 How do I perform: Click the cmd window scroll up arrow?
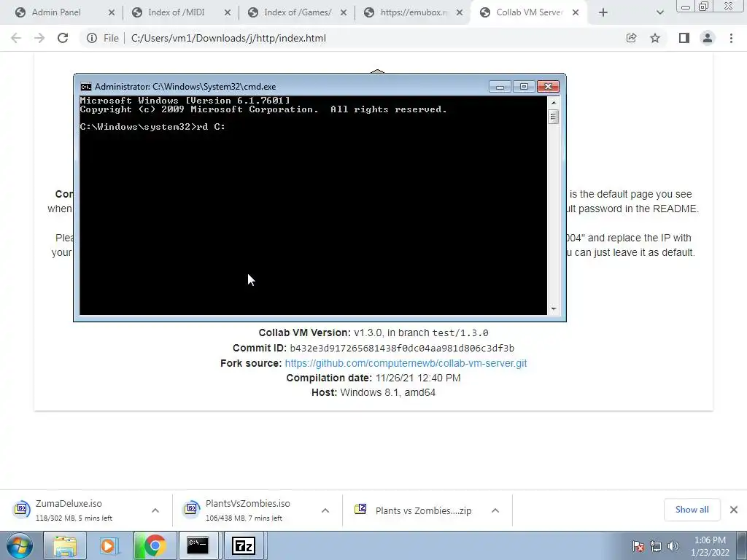click(553, 102)
